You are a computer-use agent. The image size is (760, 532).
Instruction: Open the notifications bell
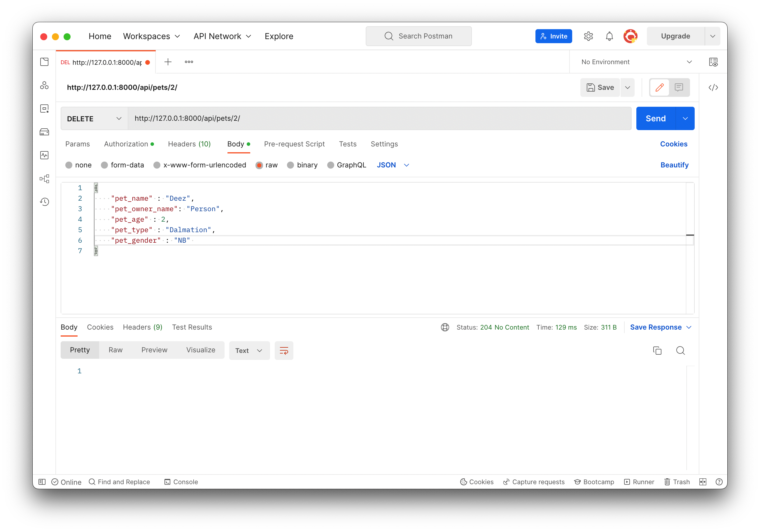(609, 36)
